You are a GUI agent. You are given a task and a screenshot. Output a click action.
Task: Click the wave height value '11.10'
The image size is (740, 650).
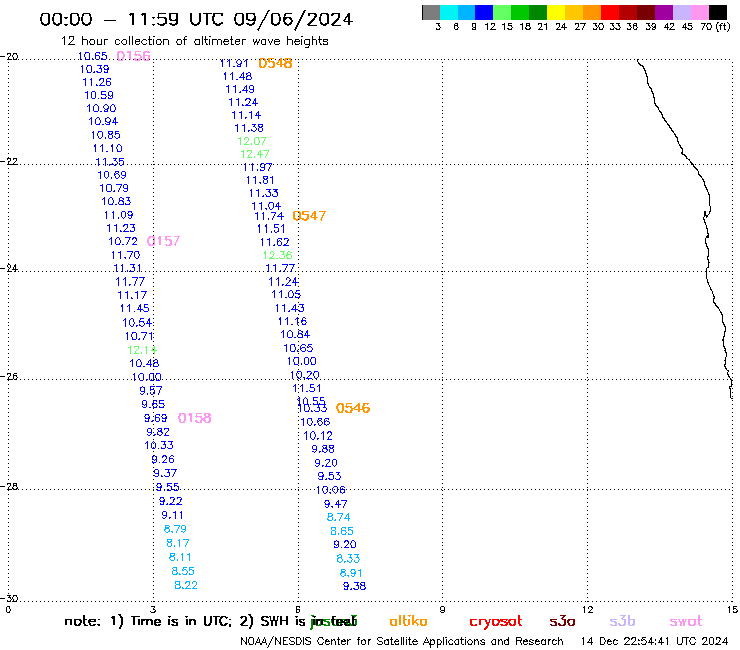(108, 149)
